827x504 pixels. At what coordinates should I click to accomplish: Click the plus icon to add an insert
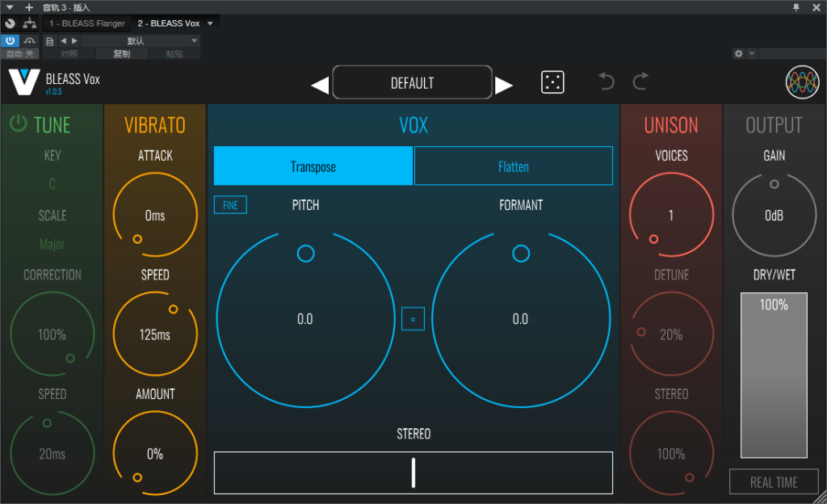29,7
